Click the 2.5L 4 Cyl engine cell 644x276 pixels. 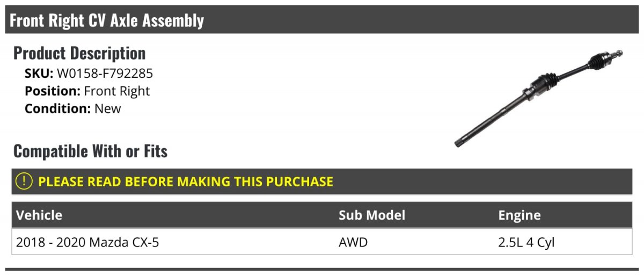[526, 242]
